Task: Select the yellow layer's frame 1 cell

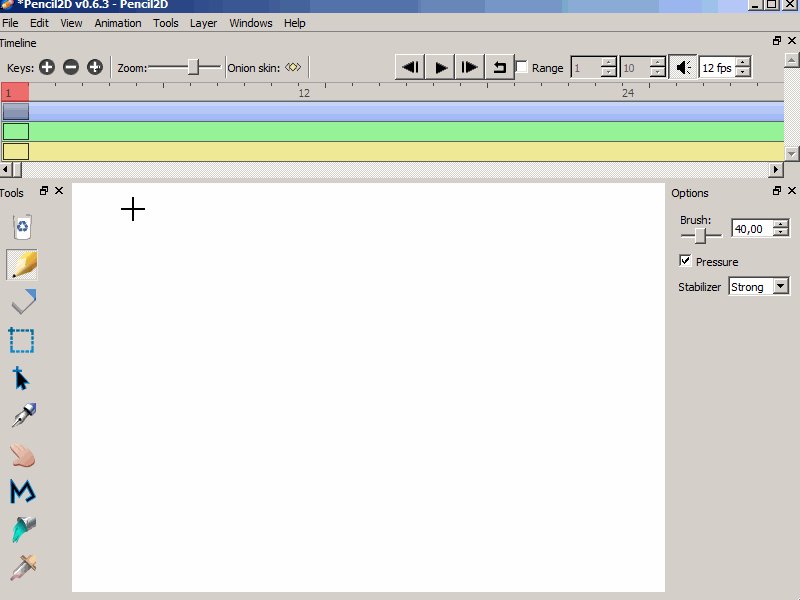Action: click(x=16, y=152)
